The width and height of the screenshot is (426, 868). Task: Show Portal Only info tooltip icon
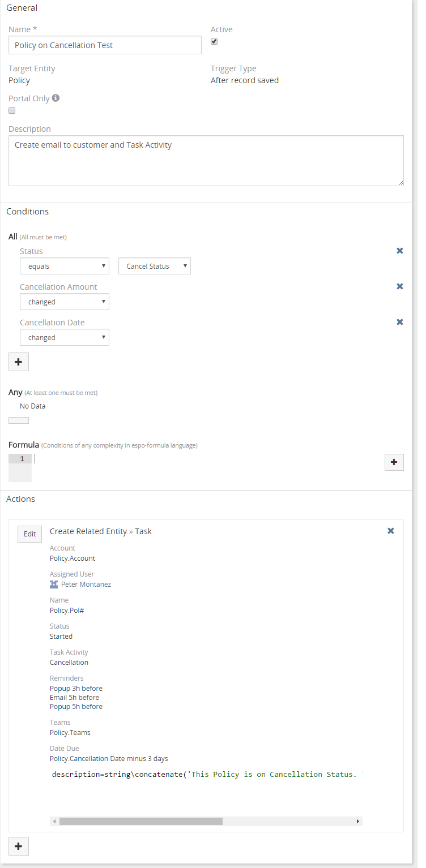tap(56, 98)
